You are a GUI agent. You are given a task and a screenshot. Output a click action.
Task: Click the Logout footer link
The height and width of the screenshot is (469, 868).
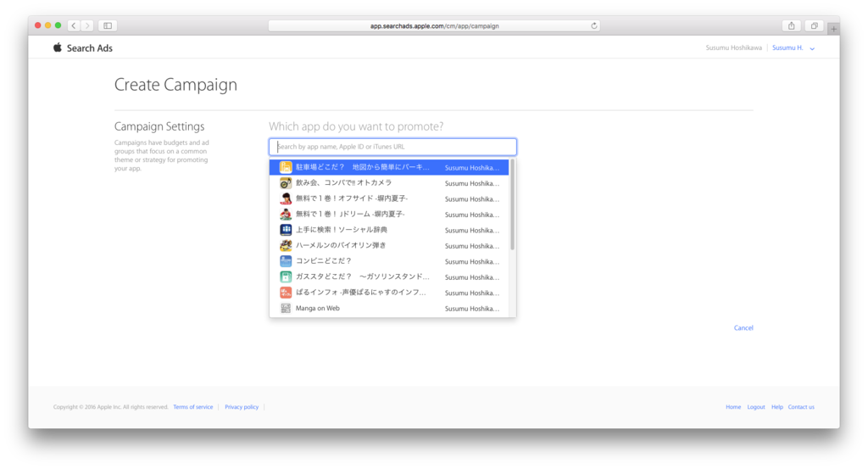point(755,407)
